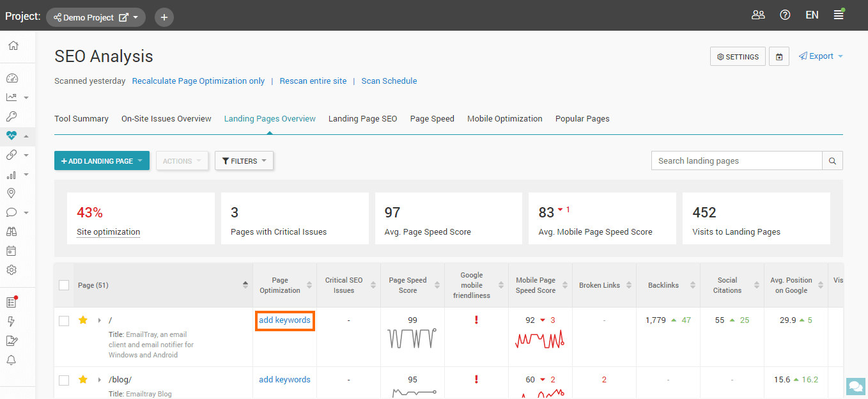Switch to the Page Speed tab
The image size is (868, 399).
click(432, 119)
